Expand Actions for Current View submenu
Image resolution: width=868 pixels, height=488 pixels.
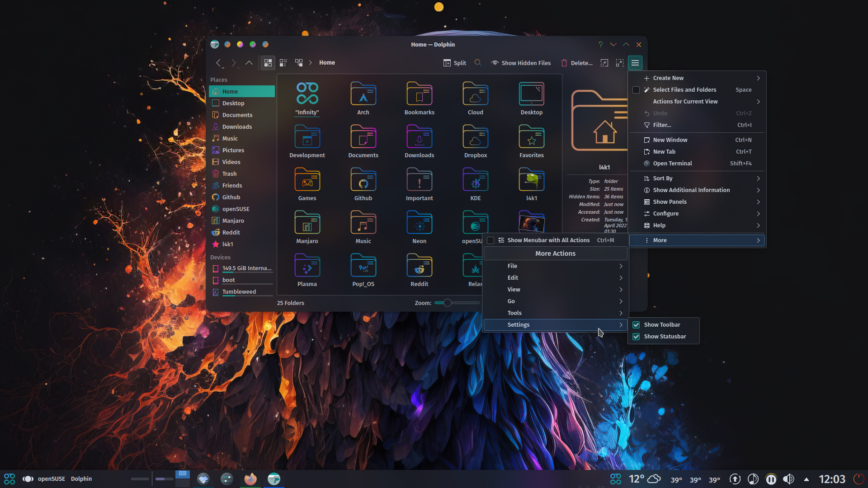coord(697,102)
